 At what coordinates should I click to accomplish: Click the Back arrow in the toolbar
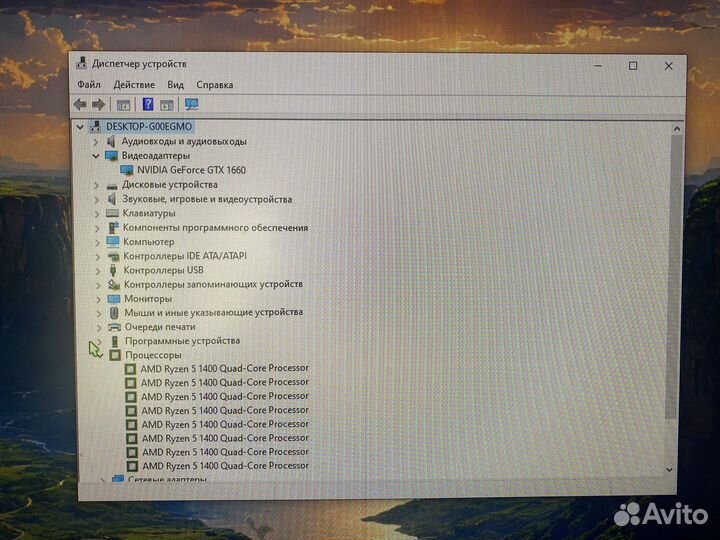80,104
